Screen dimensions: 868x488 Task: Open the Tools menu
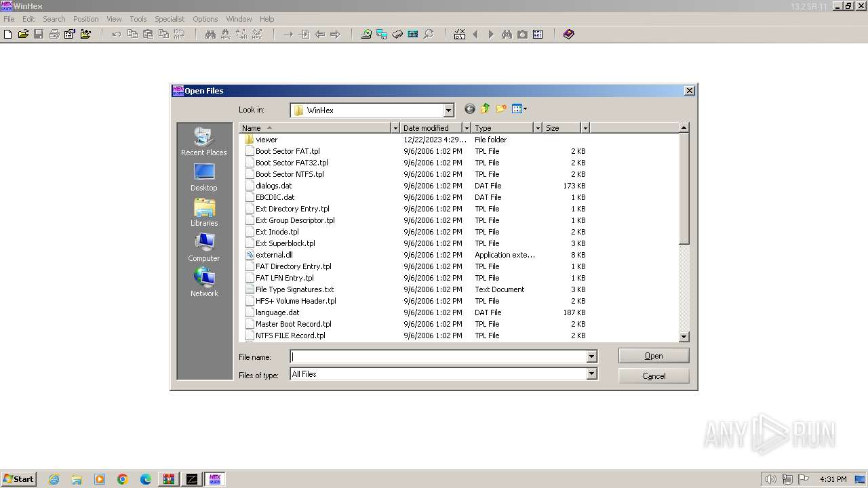(x=138, y=19)
